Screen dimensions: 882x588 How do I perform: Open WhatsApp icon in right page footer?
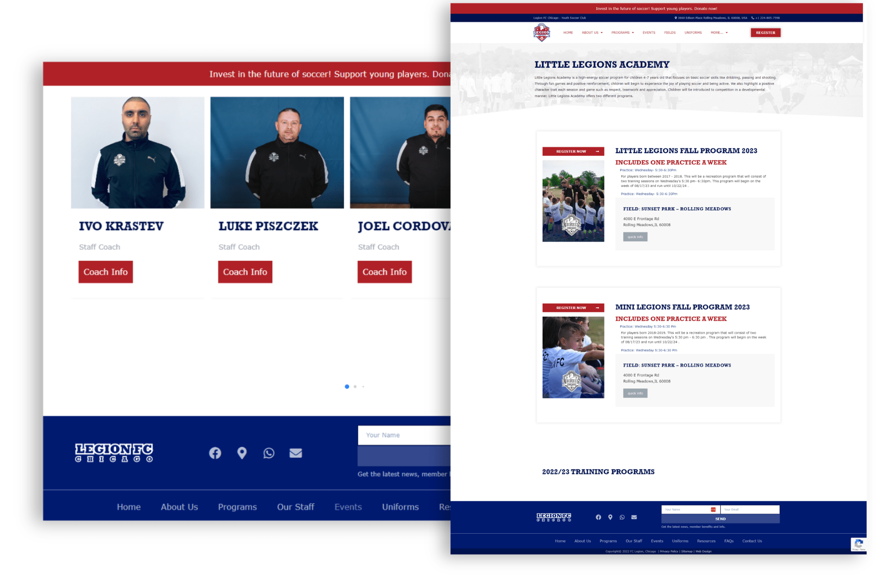[622, 517]
